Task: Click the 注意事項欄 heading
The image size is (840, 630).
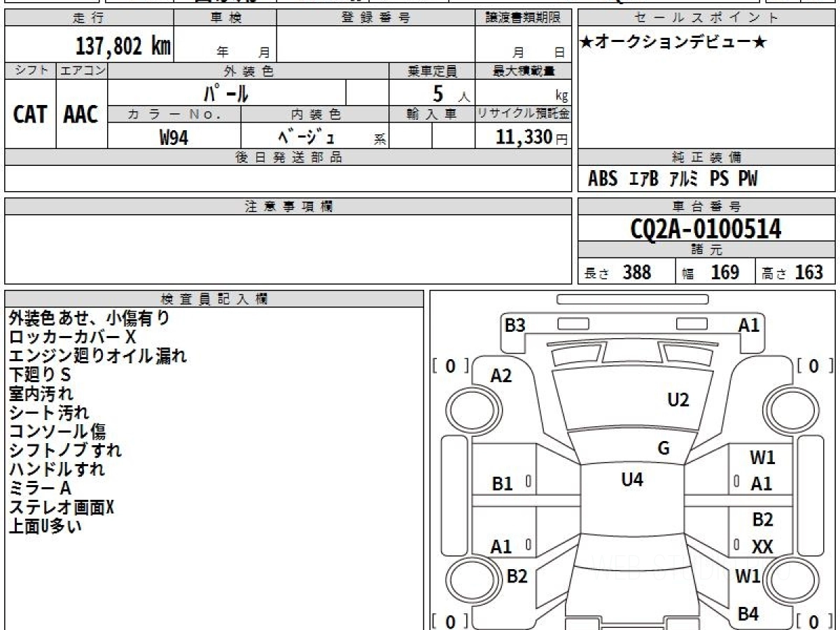Action: point(288,206)
